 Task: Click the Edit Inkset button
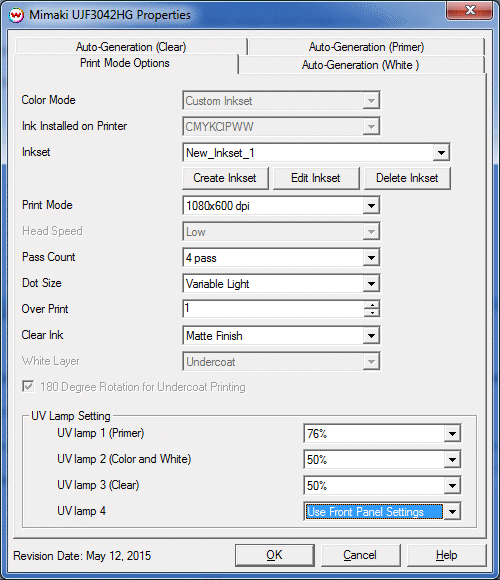tap(315, 178)
